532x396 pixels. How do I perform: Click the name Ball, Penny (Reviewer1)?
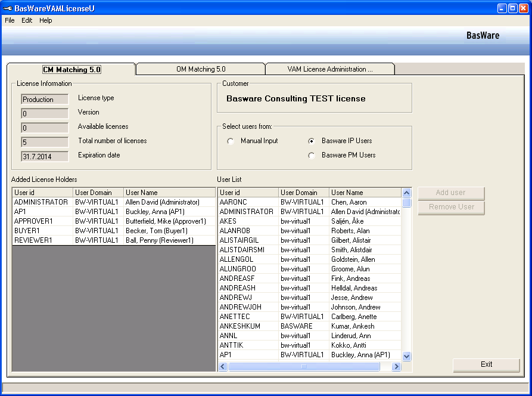[x=160, y=240]
